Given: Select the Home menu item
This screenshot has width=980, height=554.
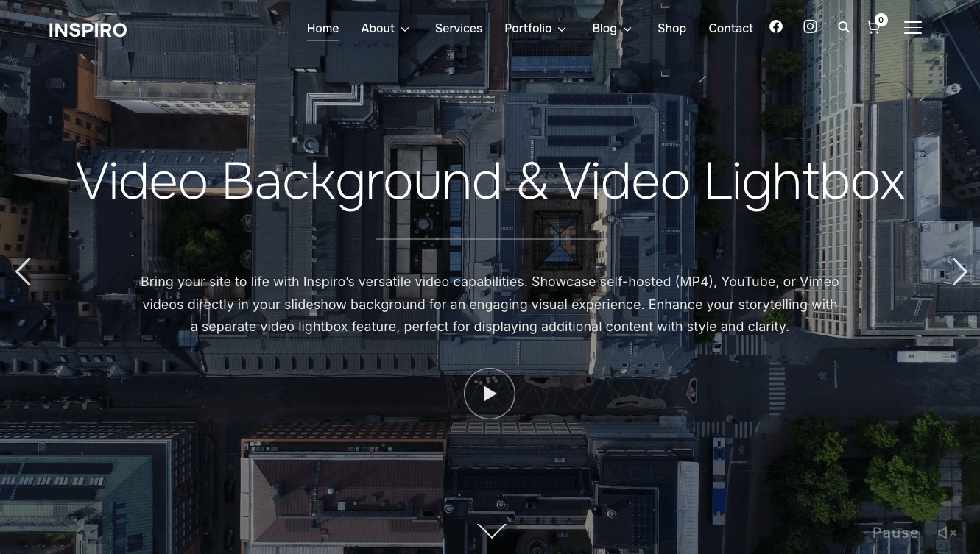Looking at the screenshot, I should click(322, 29).
